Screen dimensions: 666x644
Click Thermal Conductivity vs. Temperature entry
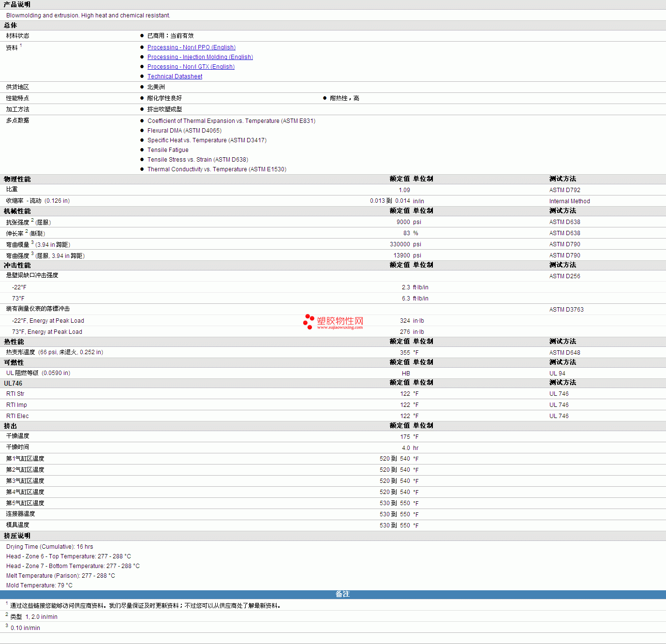point(217,169)
